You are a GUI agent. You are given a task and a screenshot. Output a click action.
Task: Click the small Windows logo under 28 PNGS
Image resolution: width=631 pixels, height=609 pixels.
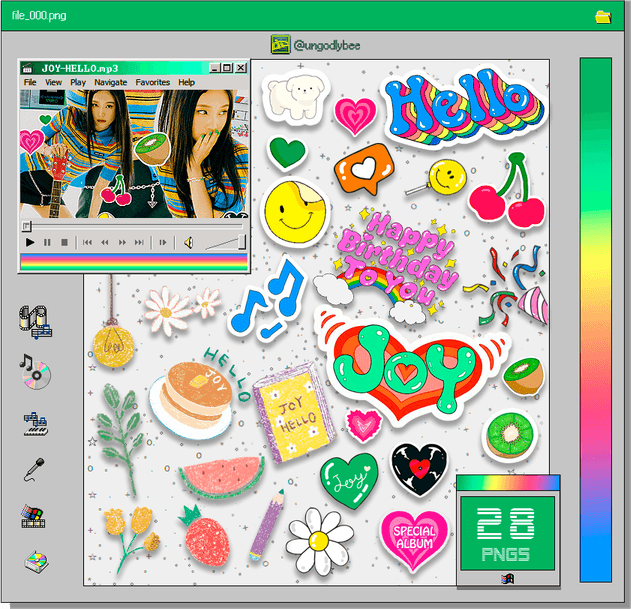click(x=508, y=579)
